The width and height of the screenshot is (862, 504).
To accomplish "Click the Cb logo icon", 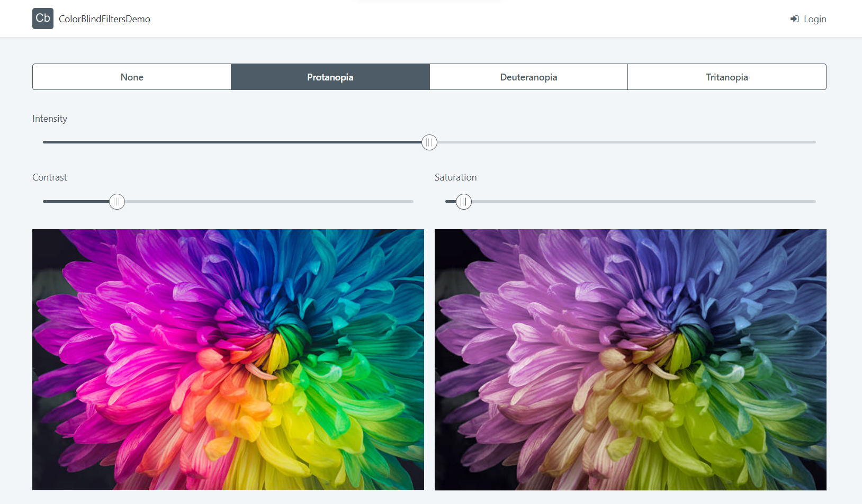I will [x=43, y=19].
